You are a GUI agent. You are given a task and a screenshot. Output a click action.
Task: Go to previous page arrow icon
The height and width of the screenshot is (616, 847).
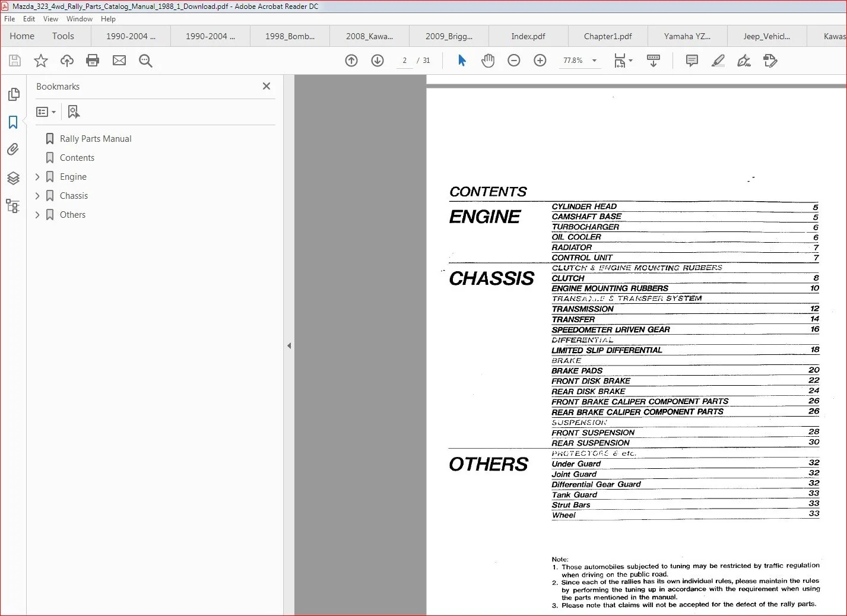pyautogui.click(x=351, y=61)
